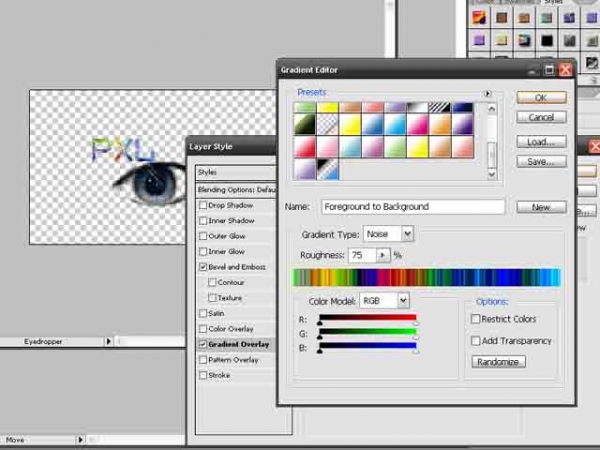The image size is (600, 450).
Task: Pick the pastel pink gradient preset
Action: (328, 147)
